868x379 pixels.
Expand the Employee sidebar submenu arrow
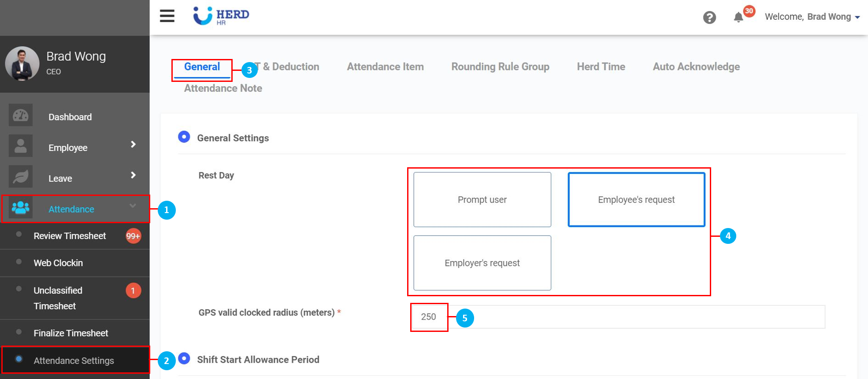tap(133, 145)
